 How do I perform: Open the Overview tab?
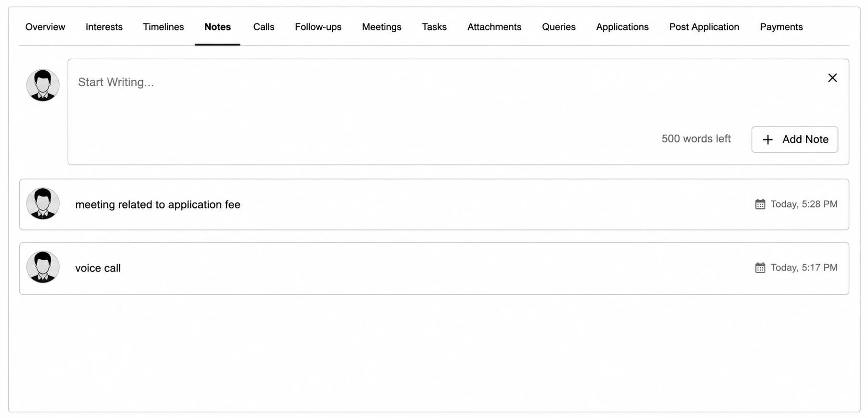tap(45, 27)
